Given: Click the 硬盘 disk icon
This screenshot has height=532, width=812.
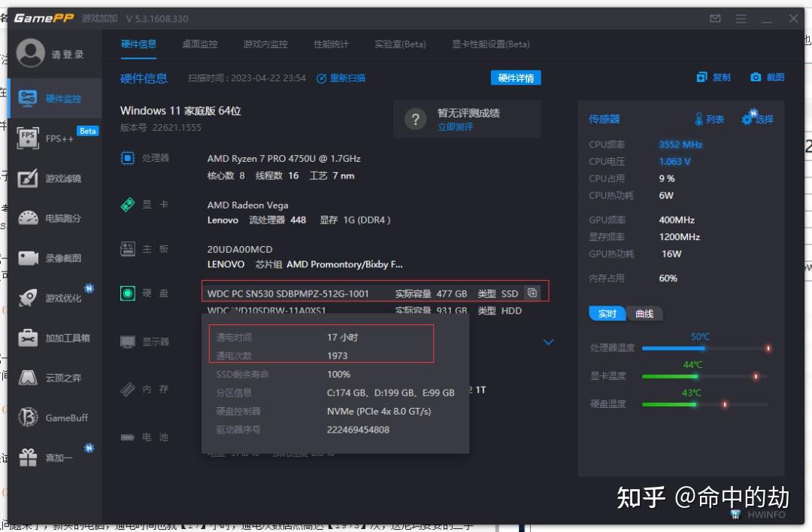Looking at the screenshot, I should pos(127,293).
